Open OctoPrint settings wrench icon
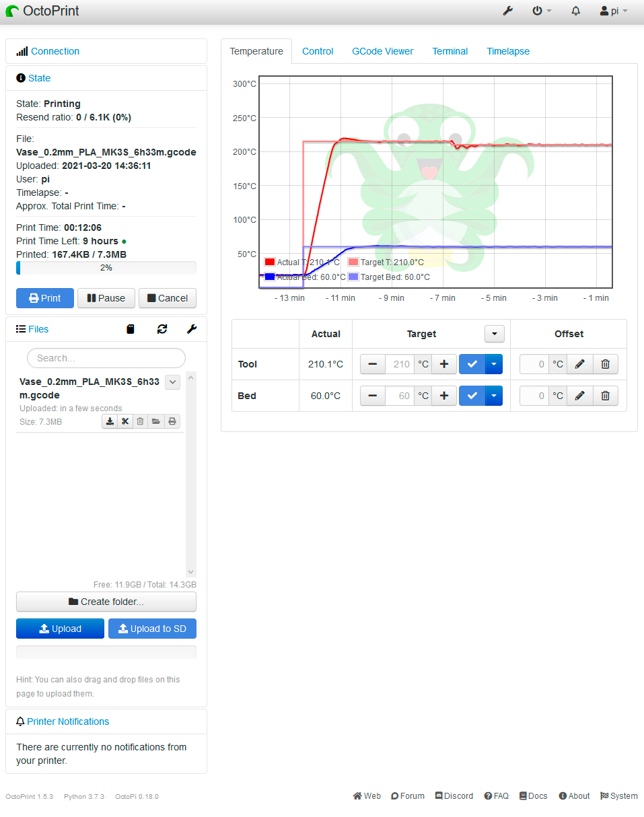644x817 pixels. 508,11
